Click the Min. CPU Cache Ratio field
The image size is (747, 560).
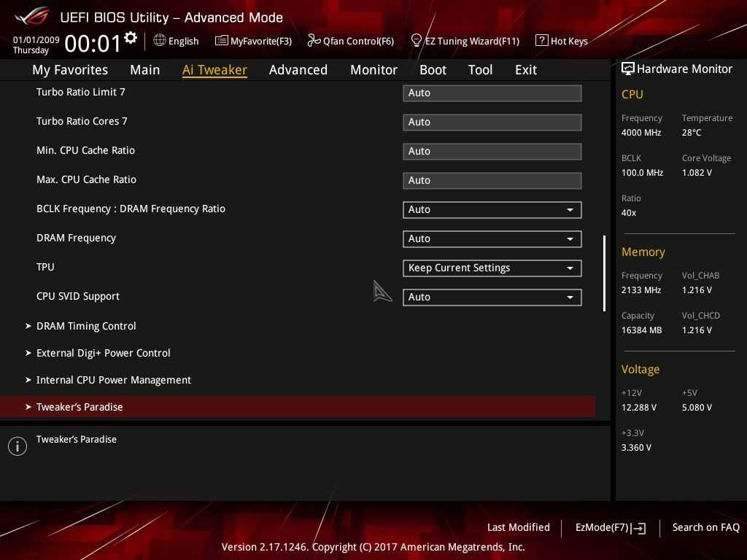[492, 151]
